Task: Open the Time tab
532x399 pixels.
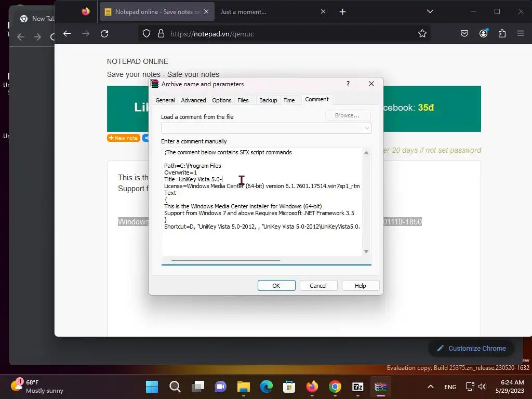Action: (x=289, y=100)
